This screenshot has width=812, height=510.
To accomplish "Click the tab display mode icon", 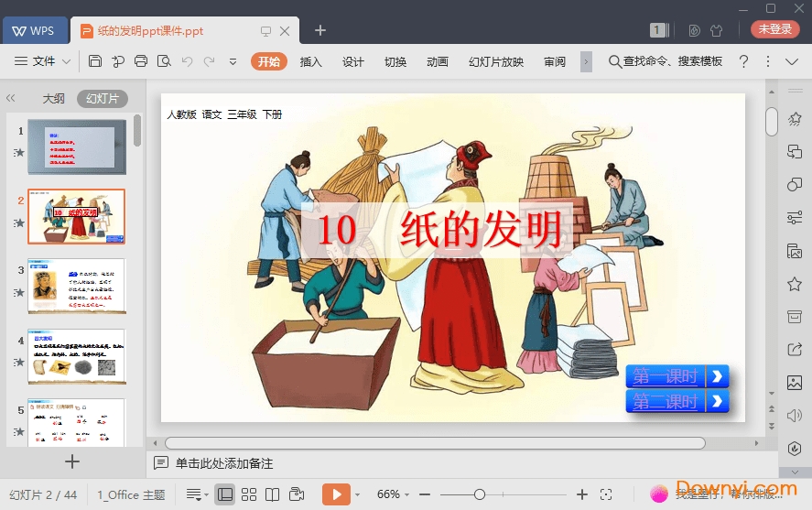I will click(x=265, y=31).
